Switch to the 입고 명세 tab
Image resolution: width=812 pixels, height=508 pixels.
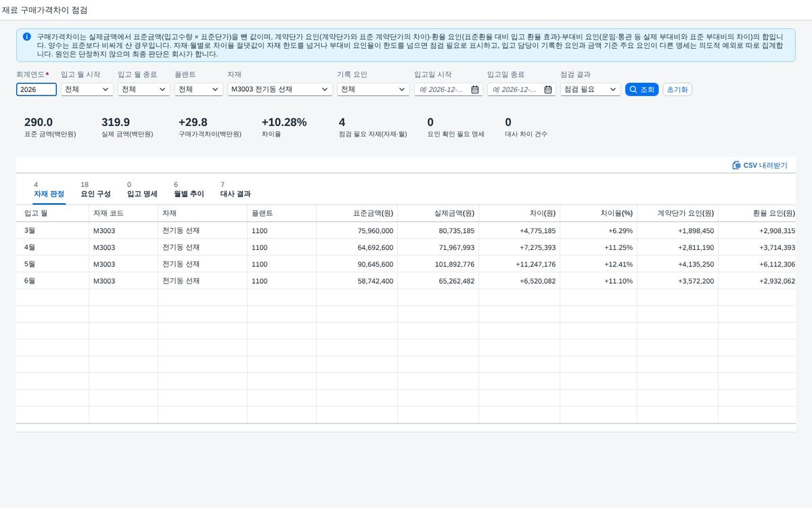pos(142,194)
